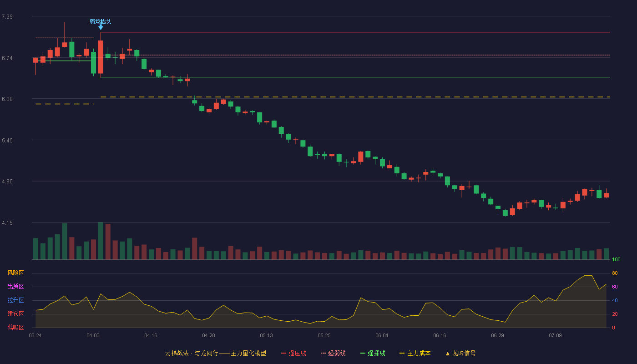
Task: Select the 建仓区 zone label
Action: pos(15,314)
